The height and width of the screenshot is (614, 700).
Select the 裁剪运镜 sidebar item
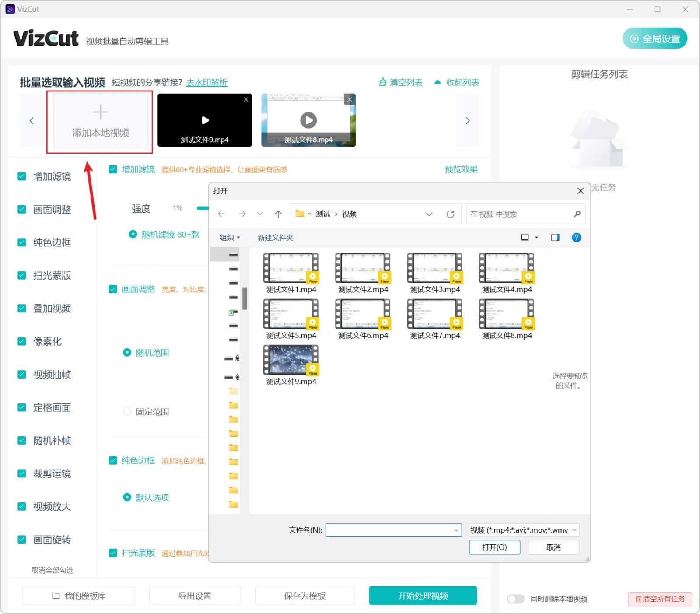pyautogui.click(x=52, y=474)
